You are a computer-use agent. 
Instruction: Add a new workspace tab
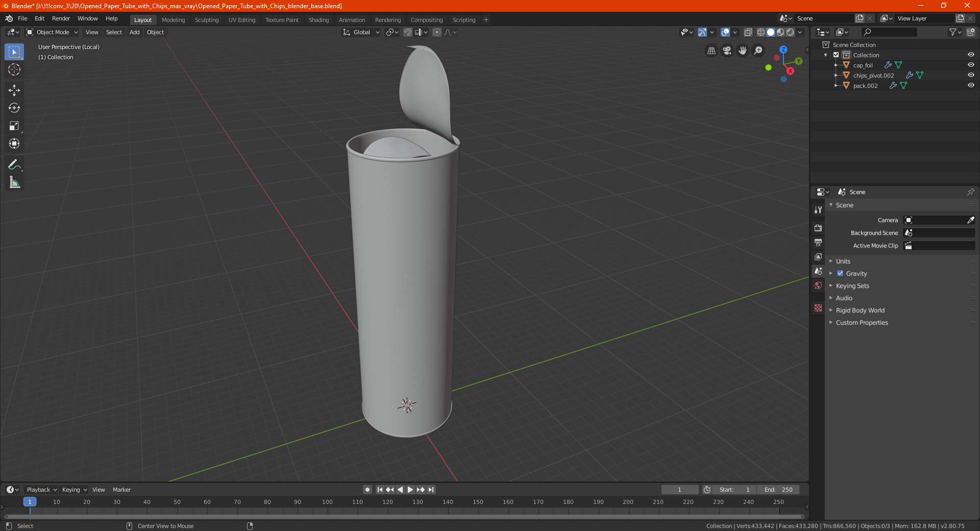486,20
